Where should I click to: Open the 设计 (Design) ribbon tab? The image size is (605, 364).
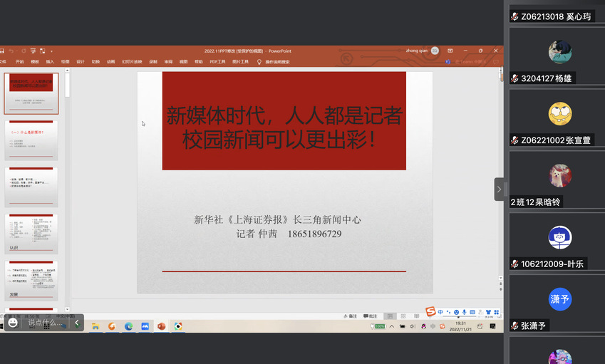[x=81, y=62]
